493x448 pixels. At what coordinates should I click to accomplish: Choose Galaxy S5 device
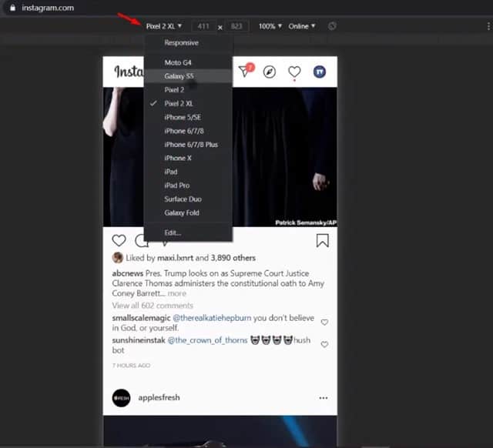click(x=188, y=76)
